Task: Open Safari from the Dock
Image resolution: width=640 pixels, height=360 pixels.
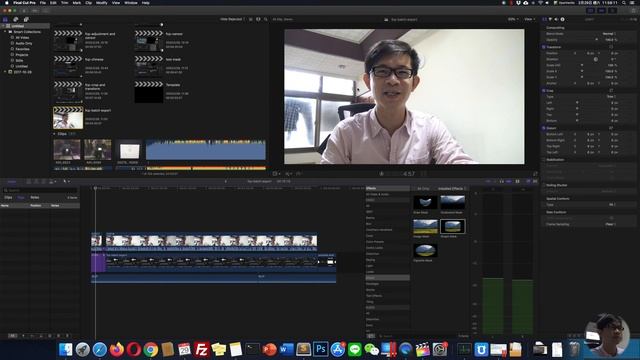Action: (100, 349)
